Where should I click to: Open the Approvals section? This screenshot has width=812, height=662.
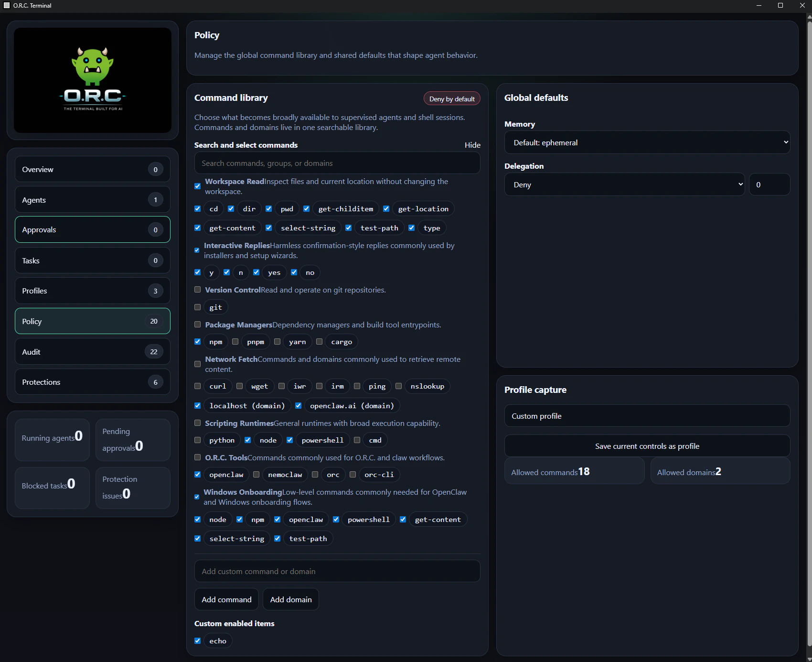(93, 229)
